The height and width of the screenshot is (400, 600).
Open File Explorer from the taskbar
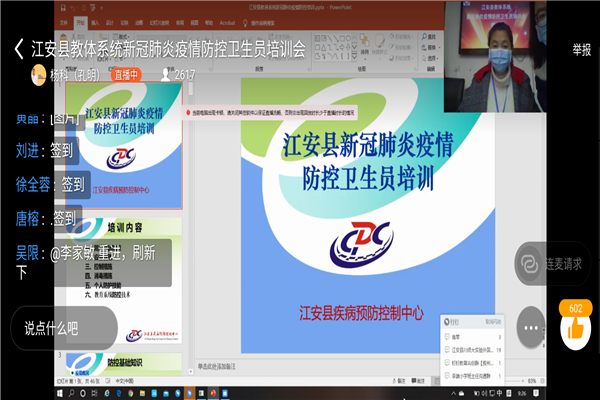pos(142,393)
